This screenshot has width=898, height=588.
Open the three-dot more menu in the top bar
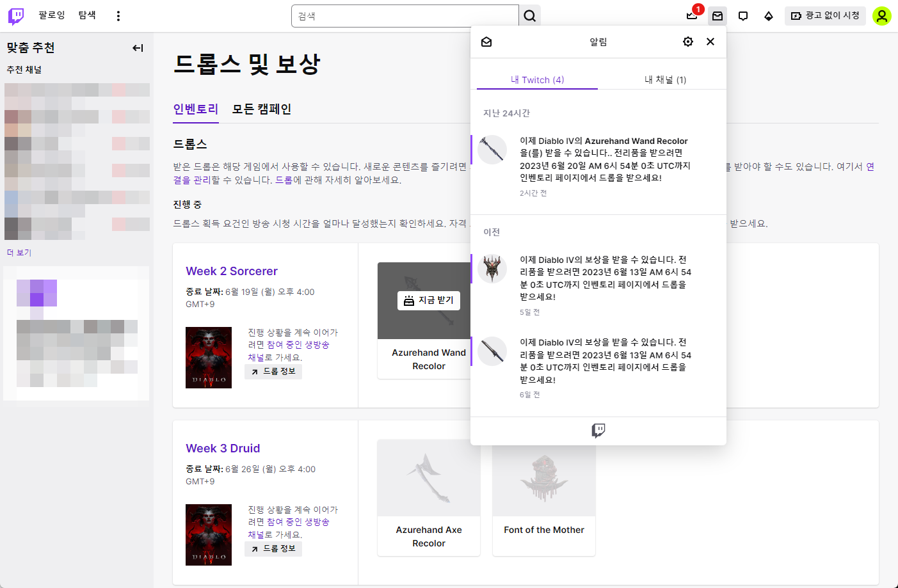click(118, 16)
